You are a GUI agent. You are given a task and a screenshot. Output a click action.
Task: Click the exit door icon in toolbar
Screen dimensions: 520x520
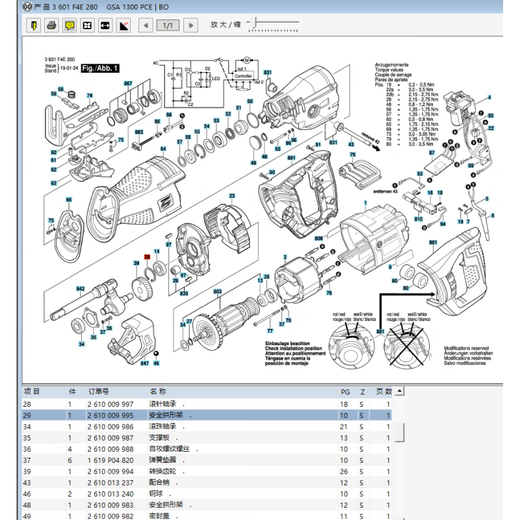33,25
